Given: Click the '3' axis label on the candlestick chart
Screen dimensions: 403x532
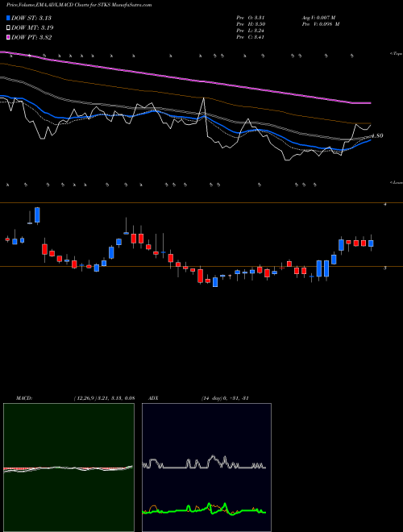Looking at the screenshot, I should (x=384, y=268).
